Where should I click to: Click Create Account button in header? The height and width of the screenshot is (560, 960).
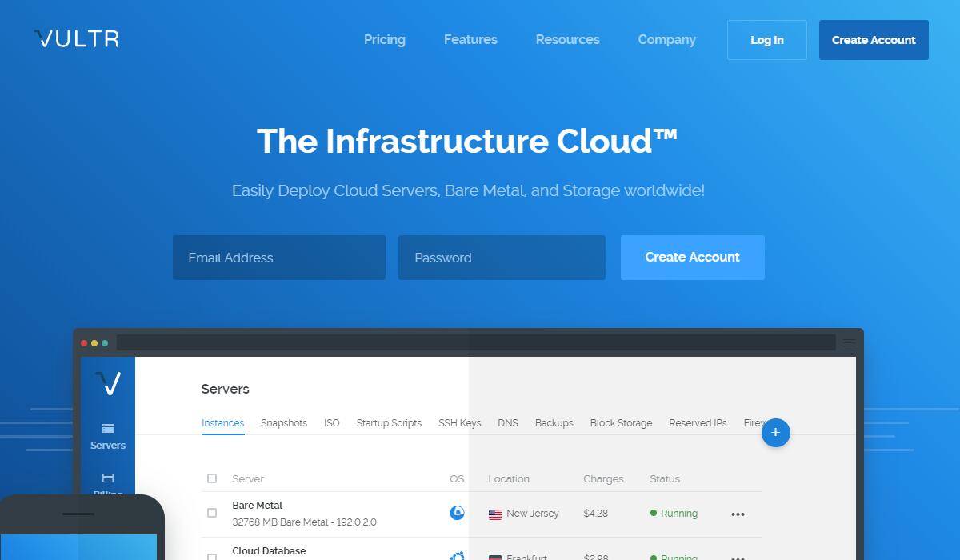pyautogui.click(x=874, y=40)
